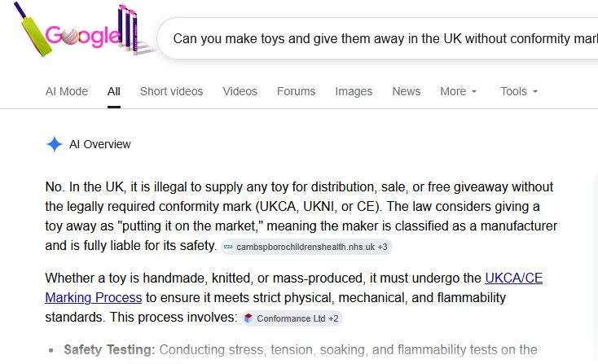Open the News tab
Image resolution: width=598 pixels, height=364 pixels.
pos(407,91)
